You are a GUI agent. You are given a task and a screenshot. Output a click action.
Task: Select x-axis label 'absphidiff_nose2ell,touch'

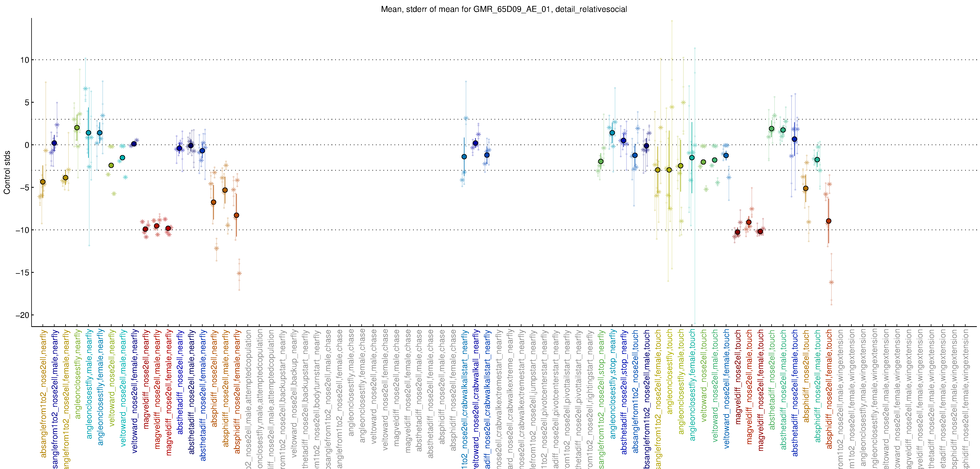pyautogui.click(x=806, y=376)
